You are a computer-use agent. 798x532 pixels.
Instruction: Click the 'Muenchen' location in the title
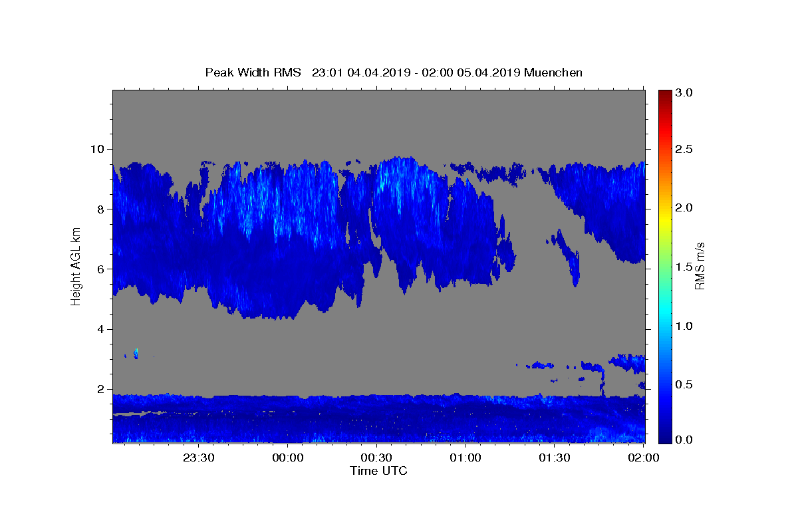tap(553, 72)
